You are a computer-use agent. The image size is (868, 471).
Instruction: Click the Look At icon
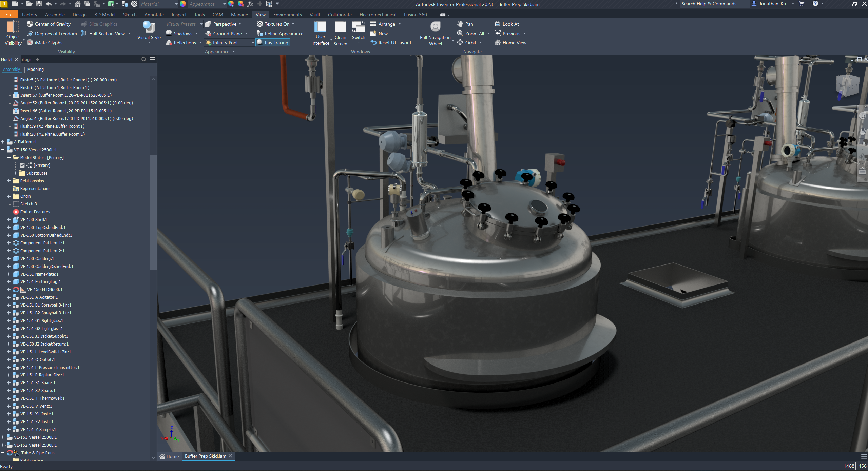498,24
